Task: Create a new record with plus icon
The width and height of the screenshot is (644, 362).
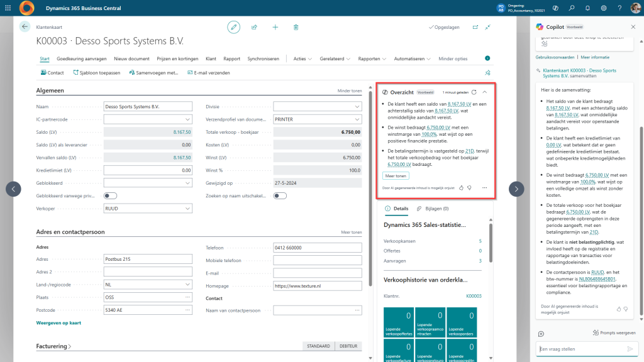Action: click(x=275, y=27)
